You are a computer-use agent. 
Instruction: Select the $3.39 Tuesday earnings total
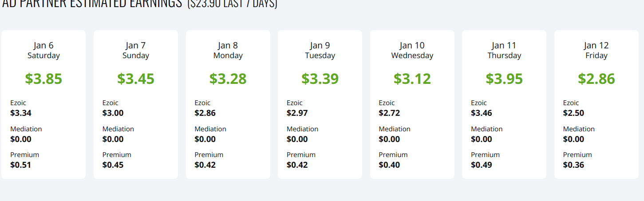pyautogui.click(x=320, y=79)
